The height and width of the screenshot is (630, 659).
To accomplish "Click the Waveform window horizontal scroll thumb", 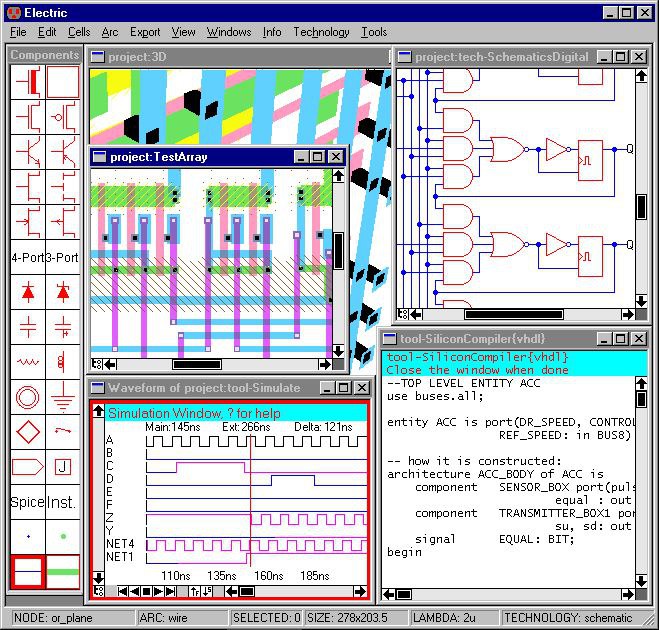I will [247, 592].
